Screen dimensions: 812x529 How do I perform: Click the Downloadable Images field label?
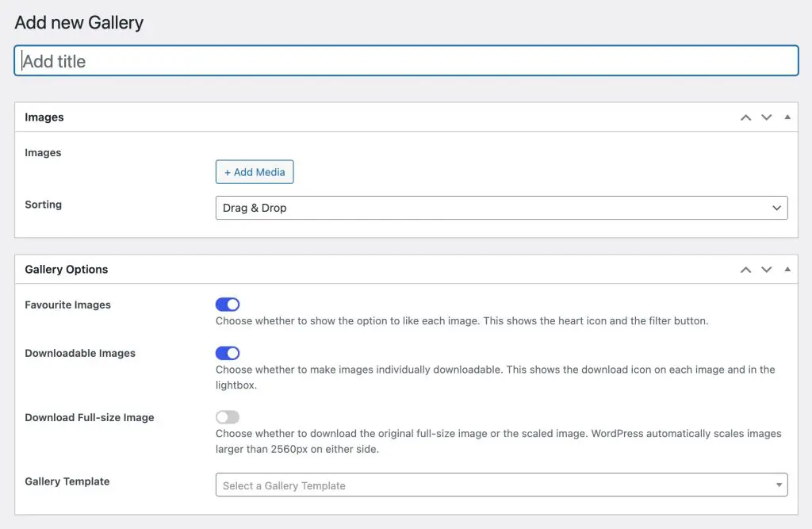tap(80, 354)
